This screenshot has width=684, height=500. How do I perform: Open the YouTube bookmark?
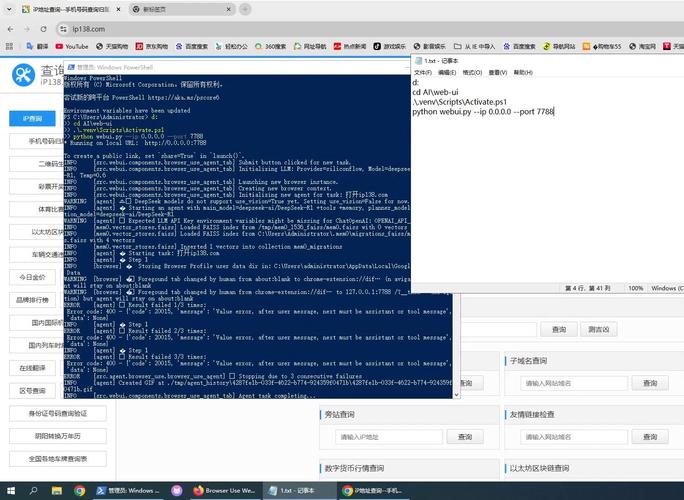(70, 46)
